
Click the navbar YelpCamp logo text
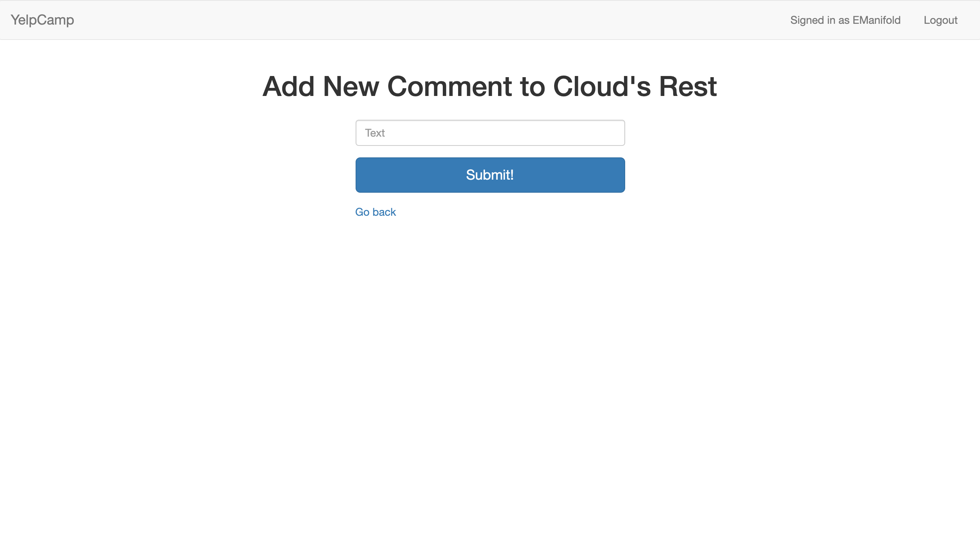coord(42,20)
